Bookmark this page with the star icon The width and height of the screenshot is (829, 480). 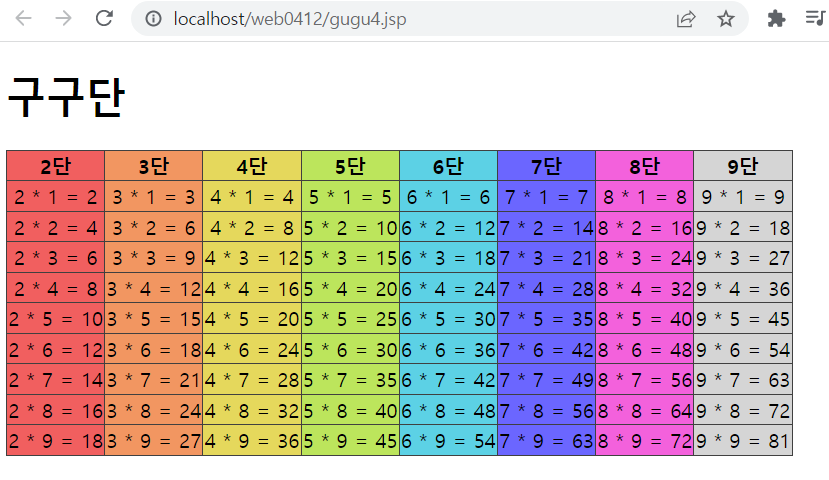[726, 19]
